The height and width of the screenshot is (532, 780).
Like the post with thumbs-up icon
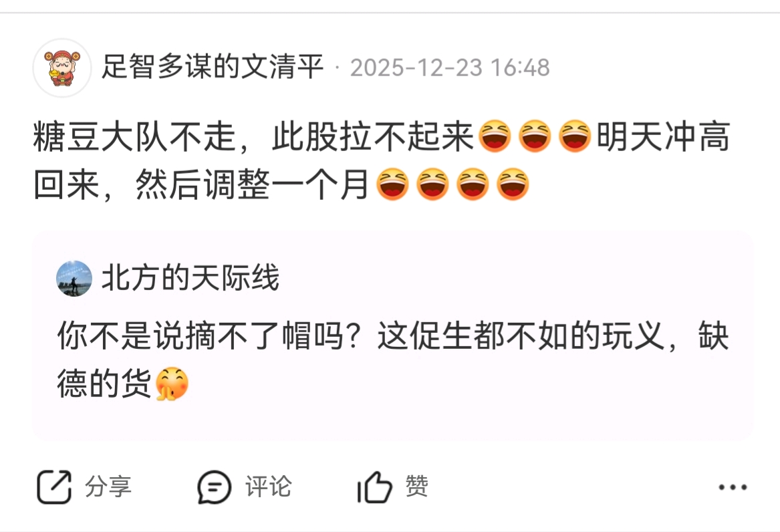click(x=374, y=487)
